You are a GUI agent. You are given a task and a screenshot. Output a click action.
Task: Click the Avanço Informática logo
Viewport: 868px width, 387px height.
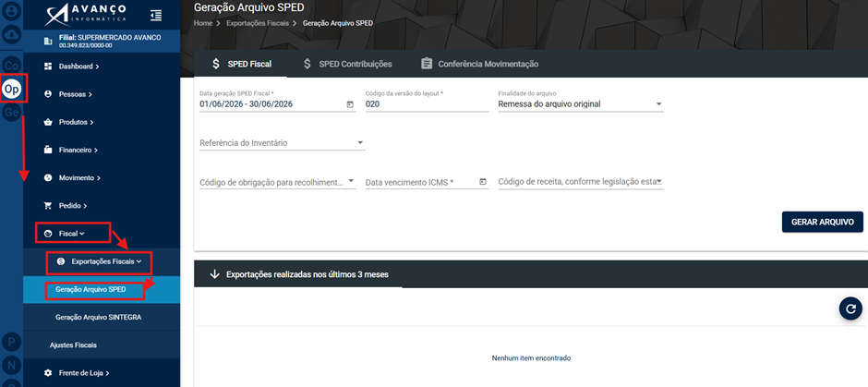pyautogui.click(x=85, y=15)
